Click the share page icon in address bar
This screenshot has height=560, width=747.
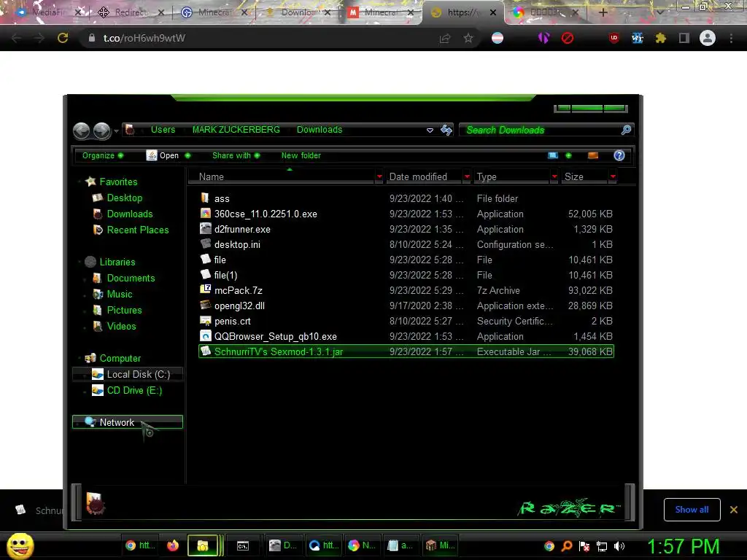445,38
